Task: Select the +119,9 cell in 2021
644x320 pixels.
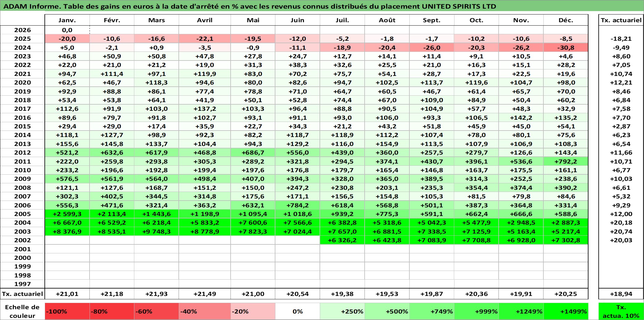Action: (x=205, y=74)
